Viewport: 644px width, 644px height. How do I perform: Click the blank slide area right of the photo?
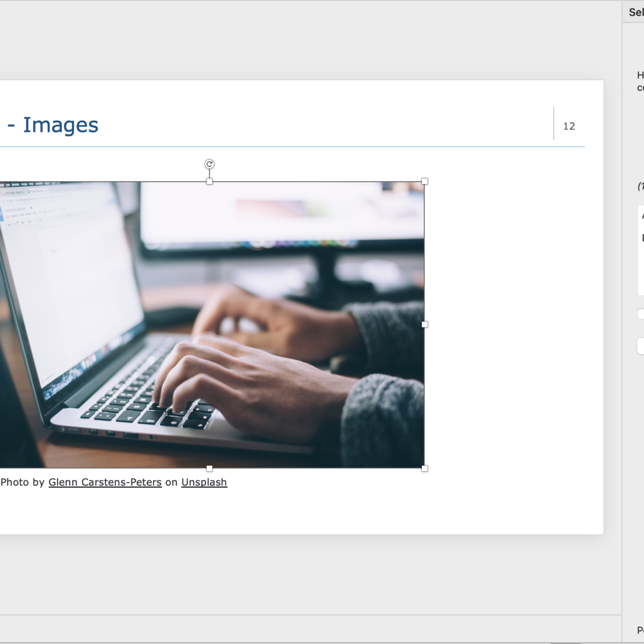(x=510, y=322)
